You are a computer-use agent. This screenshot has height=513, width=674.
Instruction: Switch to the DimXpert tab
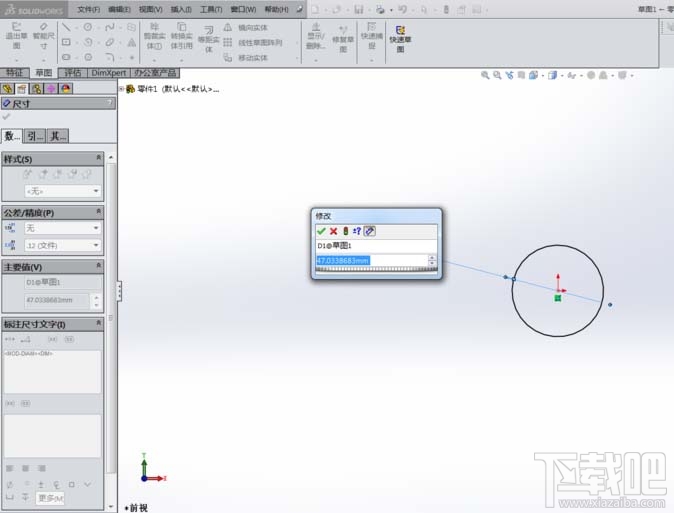109,73
